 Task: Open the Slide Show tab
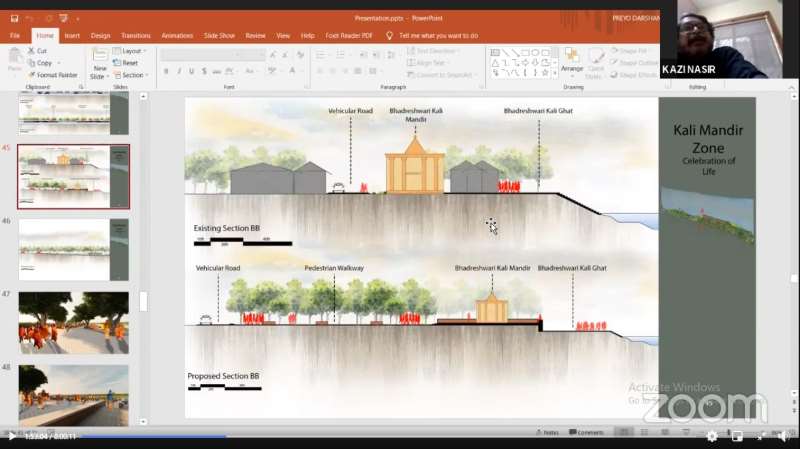tap(219, 35)
